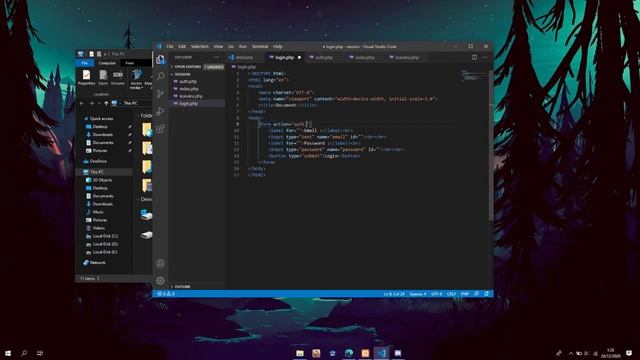
Task: Open auth.php in VS Code Explorer tree
Action: click(x=198, y=82)
